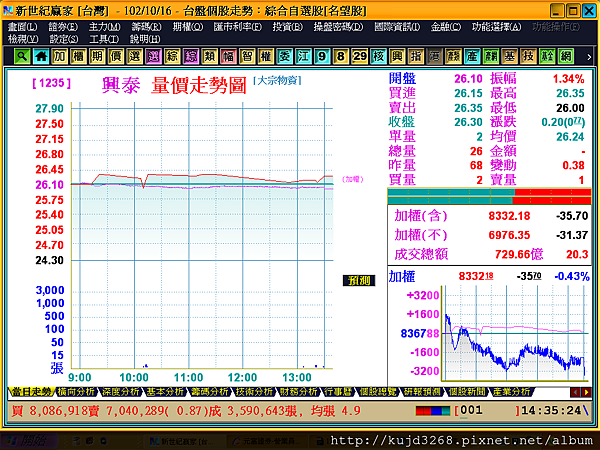This screenshot has height=450, width=600.
Task: Click the 權 toolbar icon
Action: click(266, 57)
